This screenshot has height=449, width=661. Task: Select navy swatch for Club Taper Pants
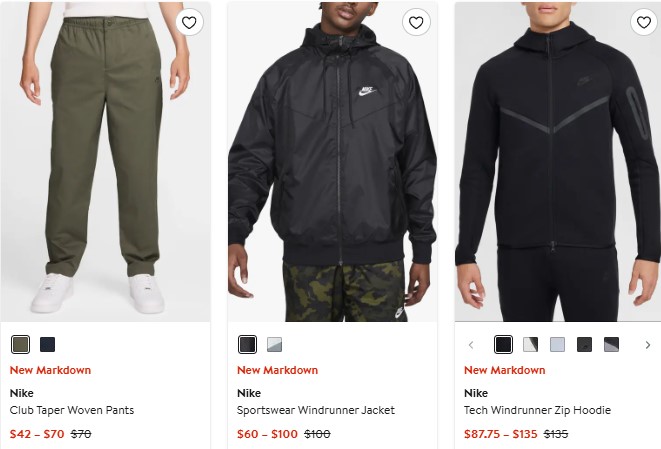click(x=47, y=345)
